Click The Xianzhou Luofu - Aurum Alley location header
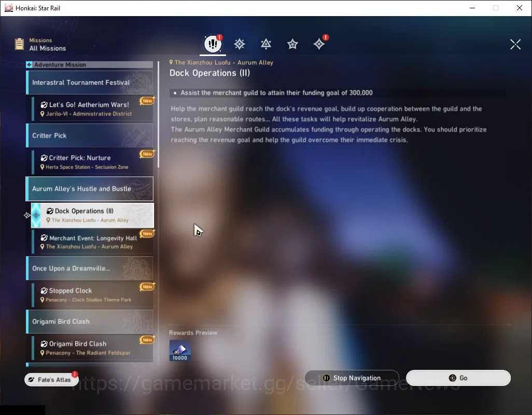 pos(221,62)
